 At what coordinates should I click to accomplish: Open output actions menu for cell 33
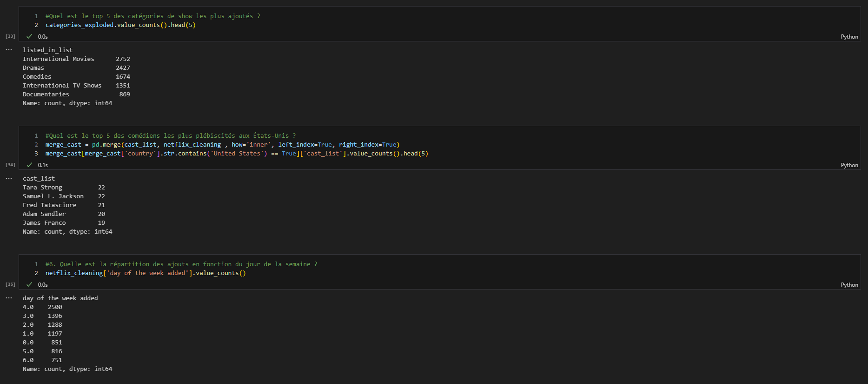pyautogui.click(x=9, y=50)
